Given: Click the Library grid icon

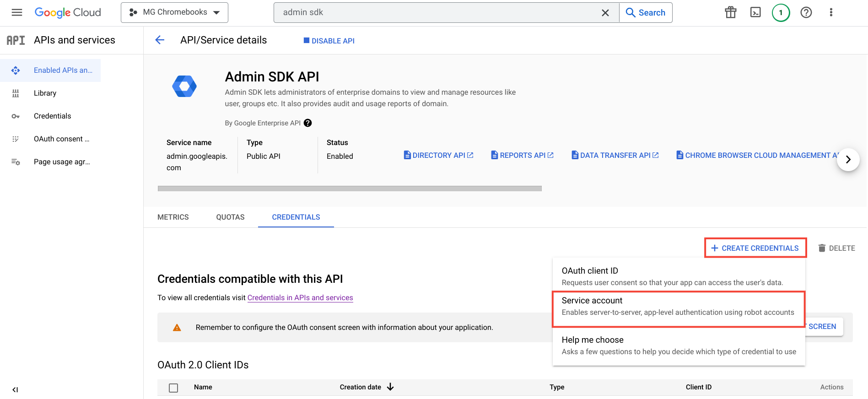Looking at the screenshot, I should coord(16,93).
